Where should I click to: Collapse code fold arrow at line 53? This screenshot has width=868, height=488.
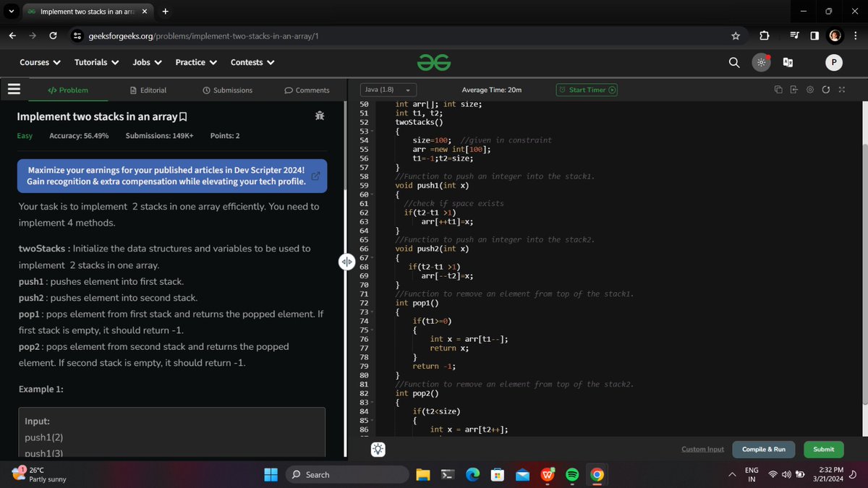(x=372, y=132)
